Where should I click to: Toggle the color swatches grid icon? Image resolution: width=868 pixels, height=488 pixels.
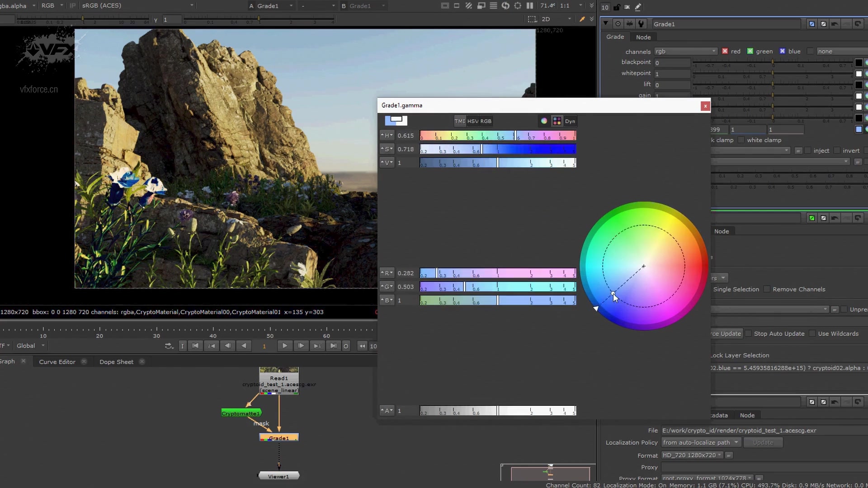(x=557, y=121)
